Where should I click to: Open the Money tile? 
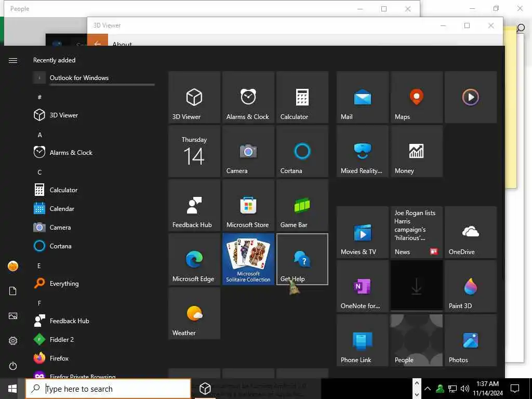coord(416,151)
